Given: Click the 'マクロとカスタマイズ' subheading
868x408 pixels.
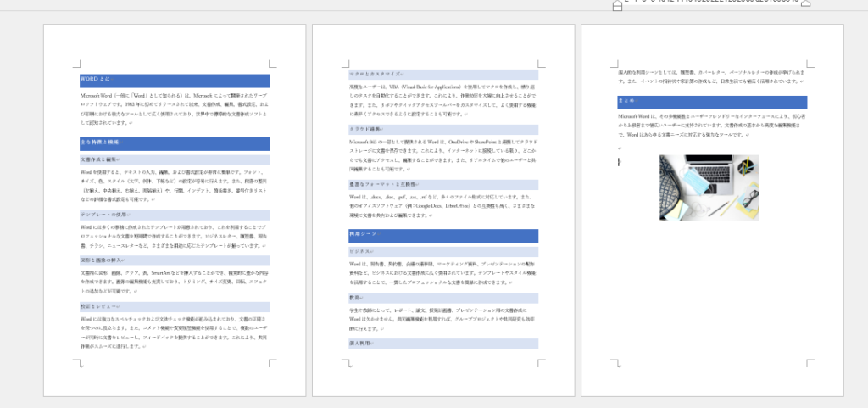Looking at the screenshot, I should pyautogui.click(x=443, y=74).
